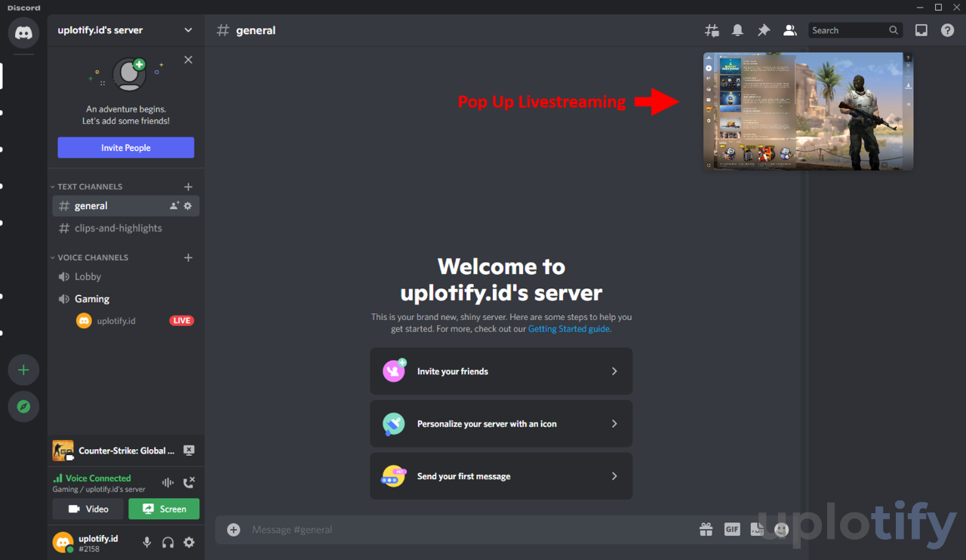This screenshot has height=560, width=966.
Task: Open User Settings gear
Action: pos(189,542)
